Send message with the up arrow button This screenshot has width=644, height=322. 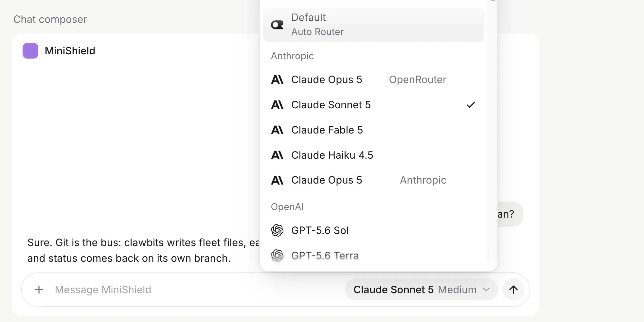coord(513,290)
